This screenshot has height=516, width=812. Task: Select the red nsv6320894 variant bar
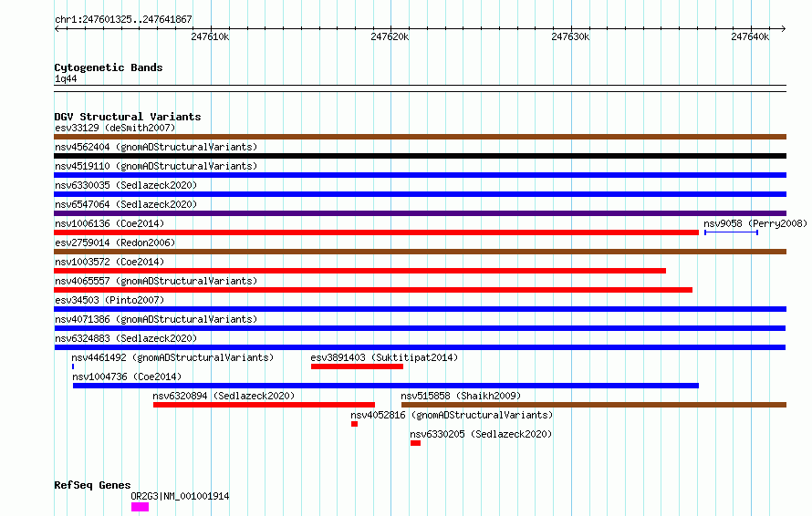[x=264, y=405]
